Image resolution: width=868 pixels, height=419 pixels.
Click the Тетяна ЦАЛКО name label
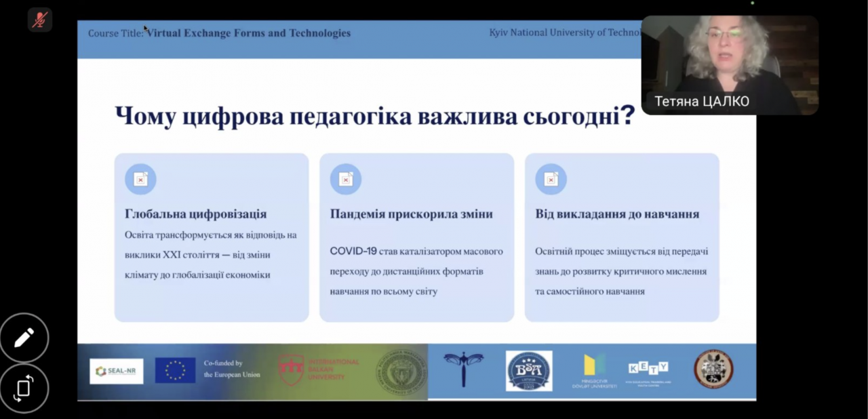pyautogui.click(x=701, y=102)
